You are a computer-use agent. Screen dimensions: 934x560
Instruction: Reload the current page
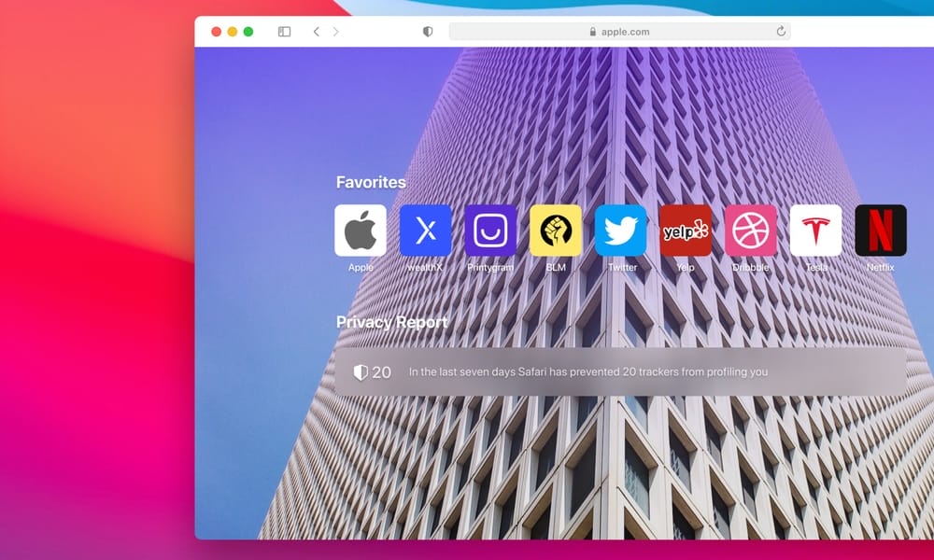780,31
